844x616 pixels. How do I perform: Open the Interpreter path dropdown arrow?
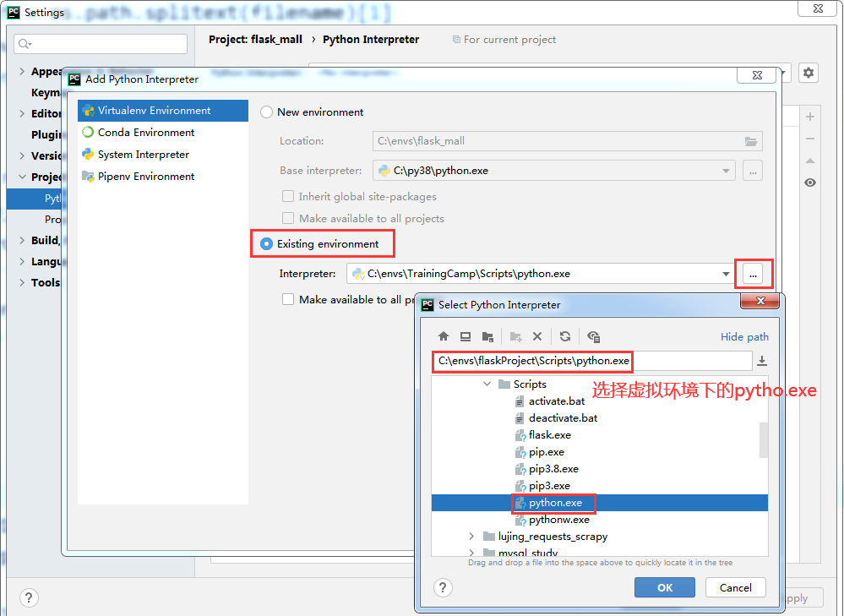pos(726,274)
